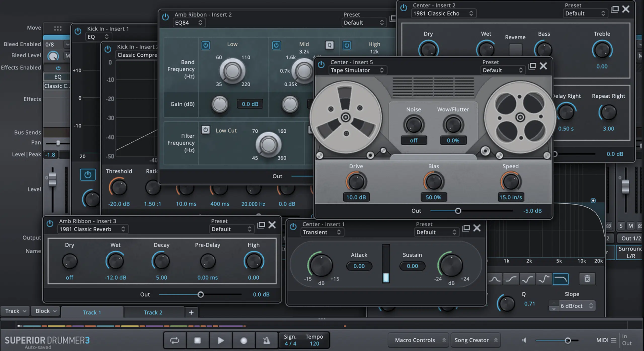Click the Mute M button beside Solo
The image size is (644, 351).
coord(630,226)
